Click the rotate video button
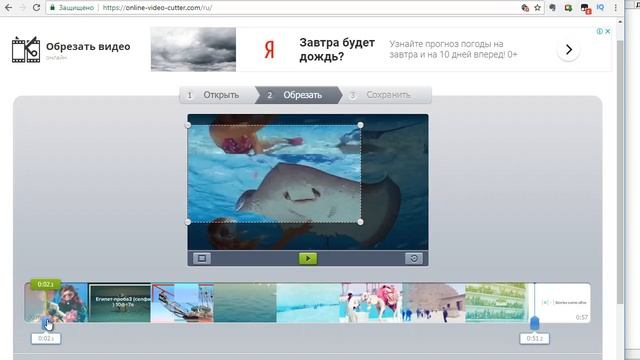 [413, 258]
